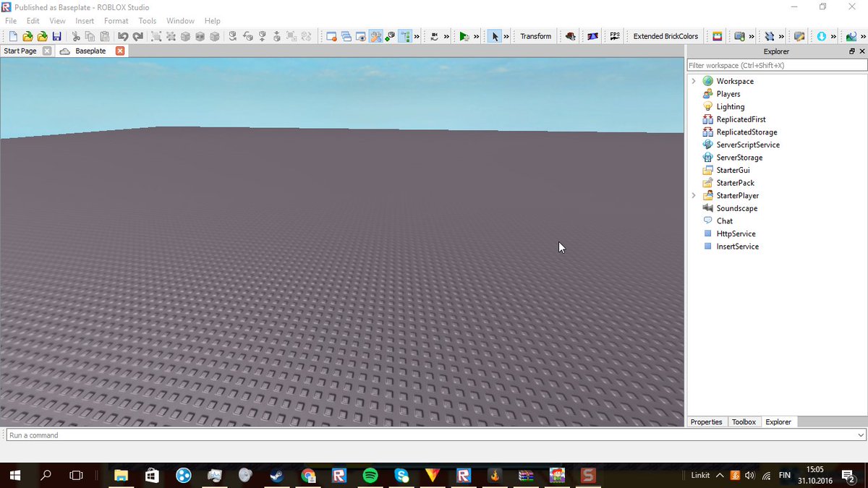Click the New file icon
The height and width of the screenshot is (488, 868).
click(13, 36)
